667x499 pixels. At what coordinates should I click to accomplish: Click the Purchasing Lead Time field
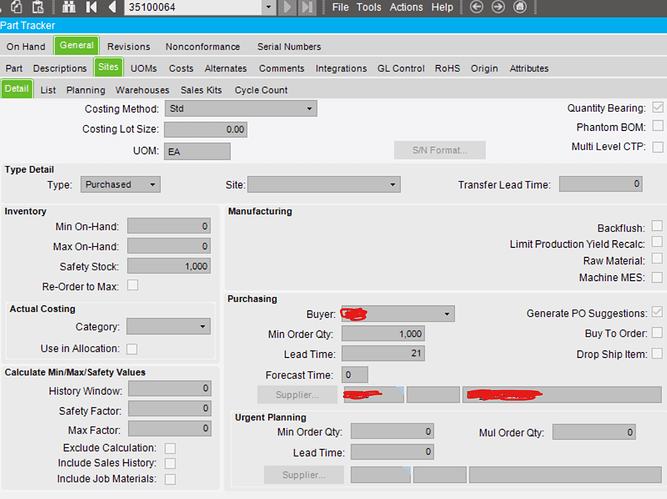[383, 353]
